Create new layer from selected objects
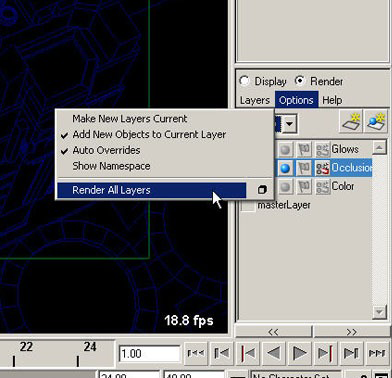 (x=376, y=122)
